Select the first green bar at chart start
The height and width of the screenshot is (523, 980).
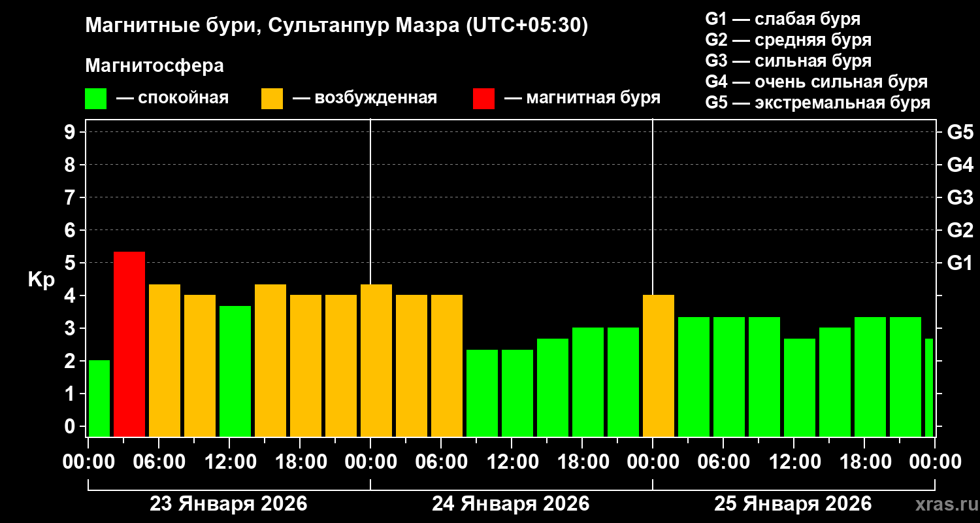[x=99, y=398]
